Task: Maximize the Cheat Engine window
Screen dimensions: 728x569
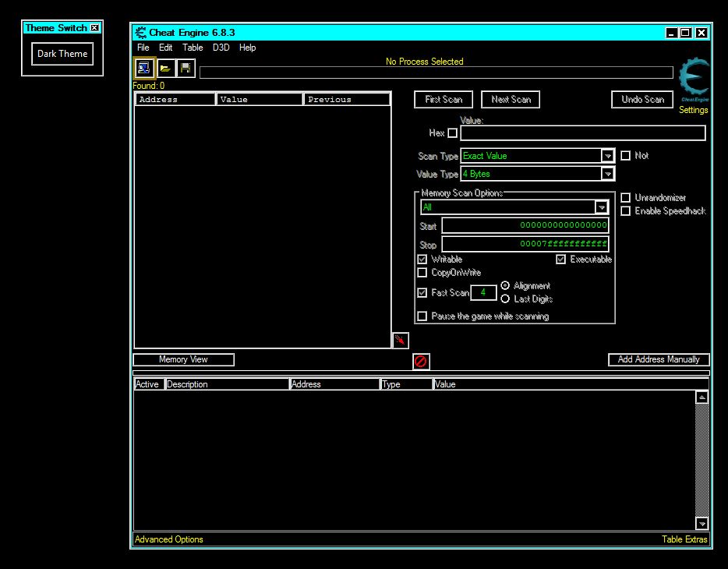Action: (685, 33)
